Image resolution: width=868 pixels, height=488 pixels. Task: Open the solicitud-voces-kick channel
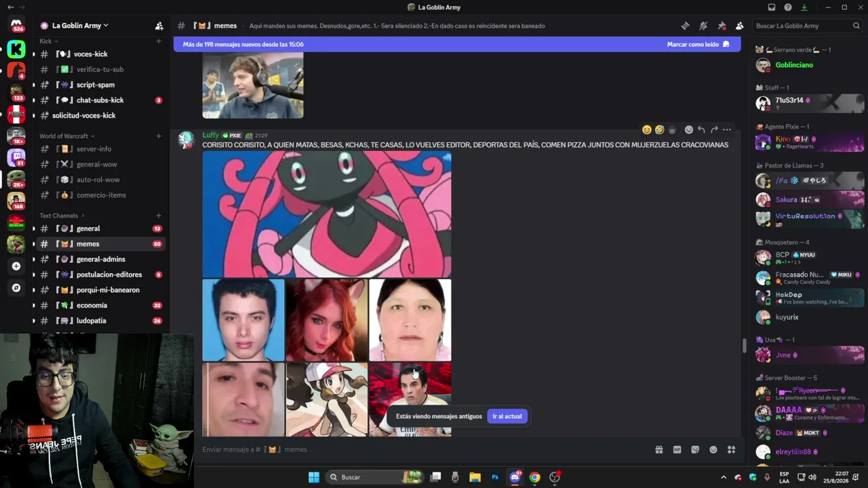click(x=100, y=115)
